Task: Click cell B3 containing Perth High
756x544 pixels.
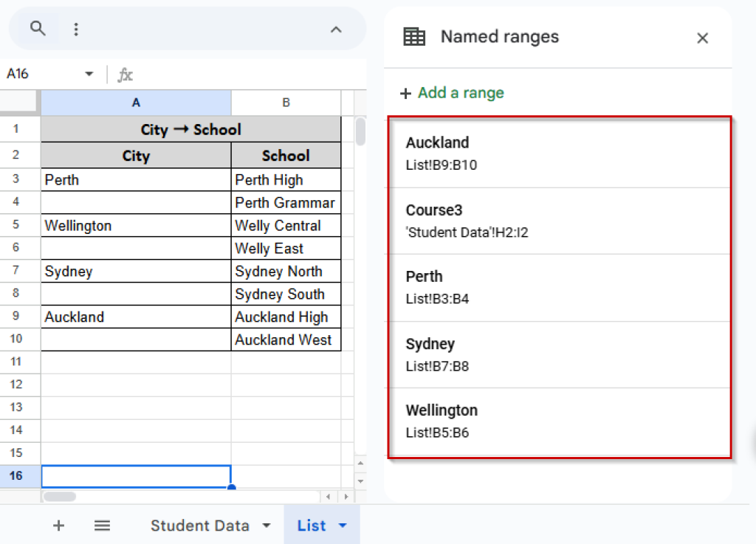Action: tap(286, 179)
